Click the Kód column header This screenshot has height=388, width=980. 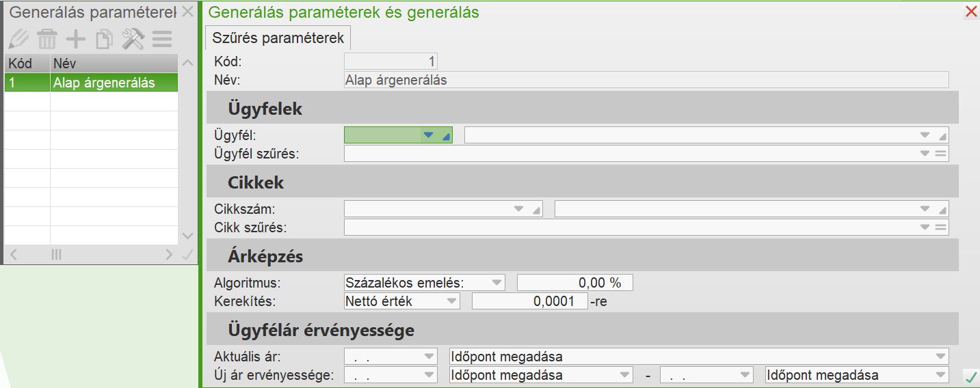tap(27, 64)
